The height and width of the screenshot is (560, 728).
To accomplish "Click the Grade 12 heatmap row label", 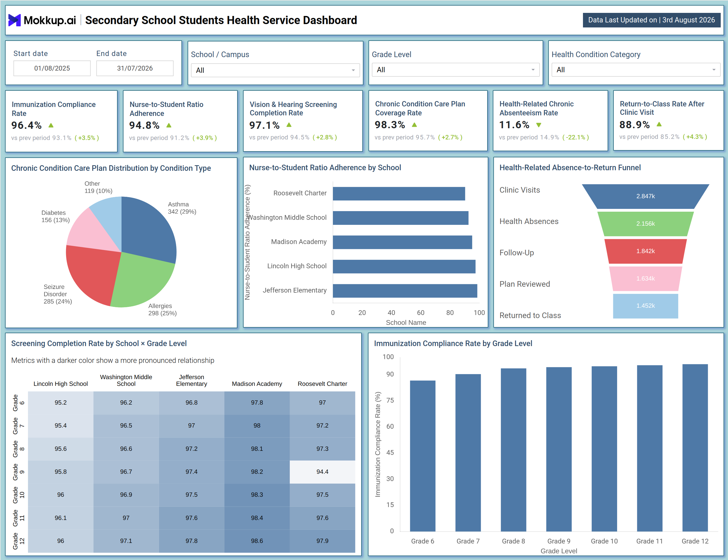I will 19,541.
